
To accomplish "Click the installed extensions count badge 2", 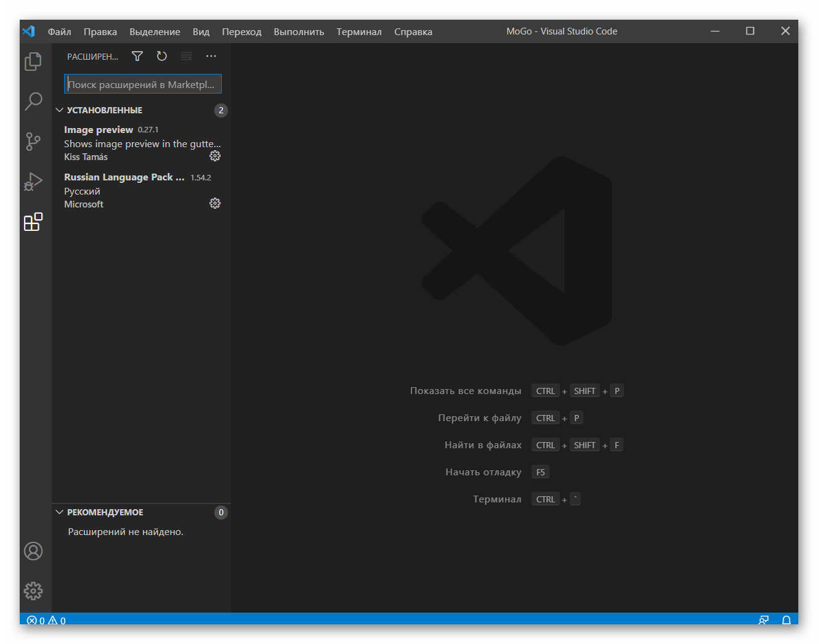I will [x=221, y=110].
